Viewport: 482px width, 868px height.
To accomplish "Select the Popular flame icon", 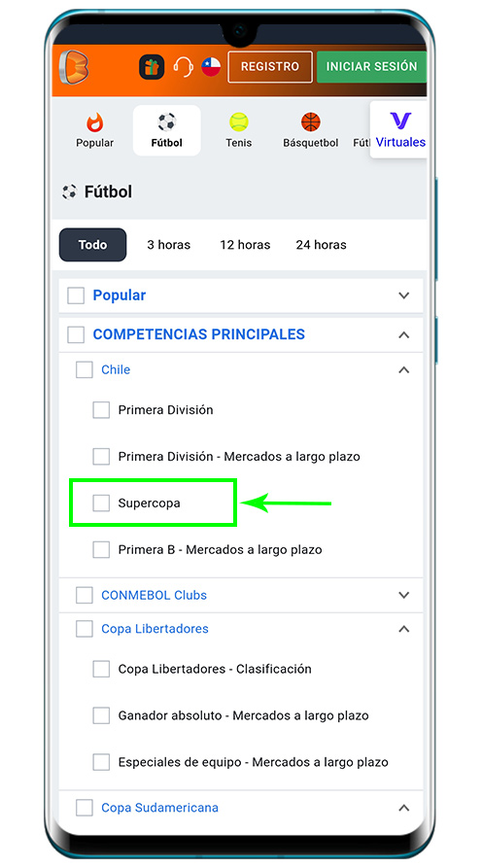I will (94, 122).
